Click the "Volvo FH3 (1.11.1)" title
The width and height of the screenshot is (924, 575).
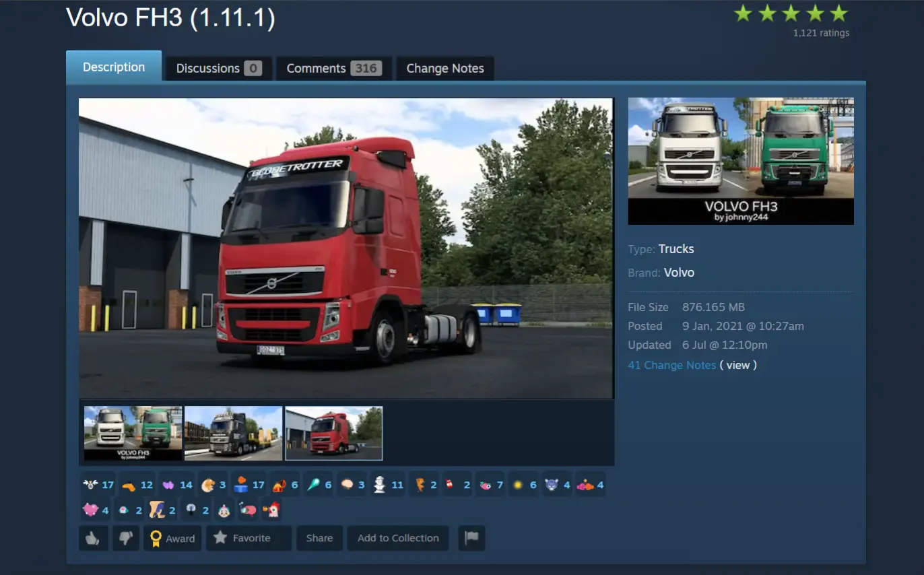tap(171, 18)
